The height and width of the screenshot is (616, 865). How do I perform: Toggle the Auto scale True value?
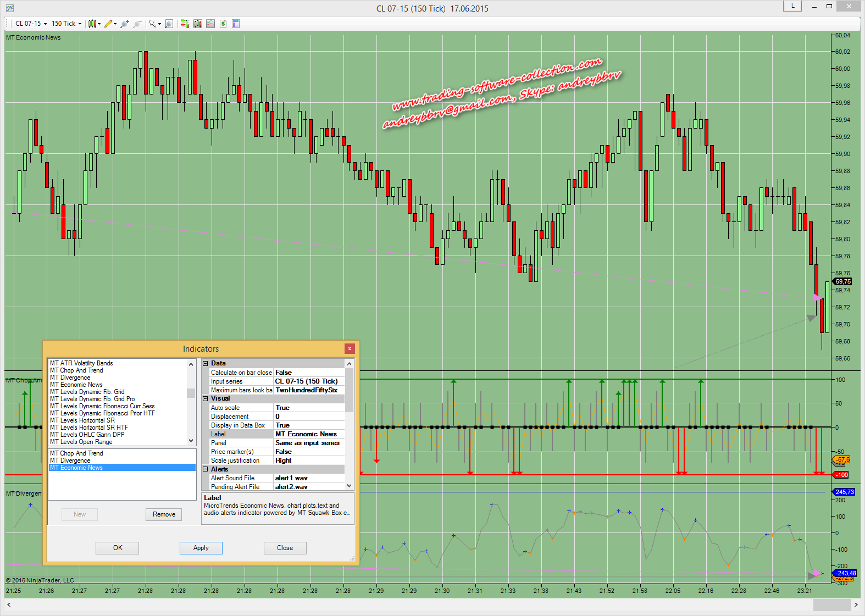(x=309, y=408)
